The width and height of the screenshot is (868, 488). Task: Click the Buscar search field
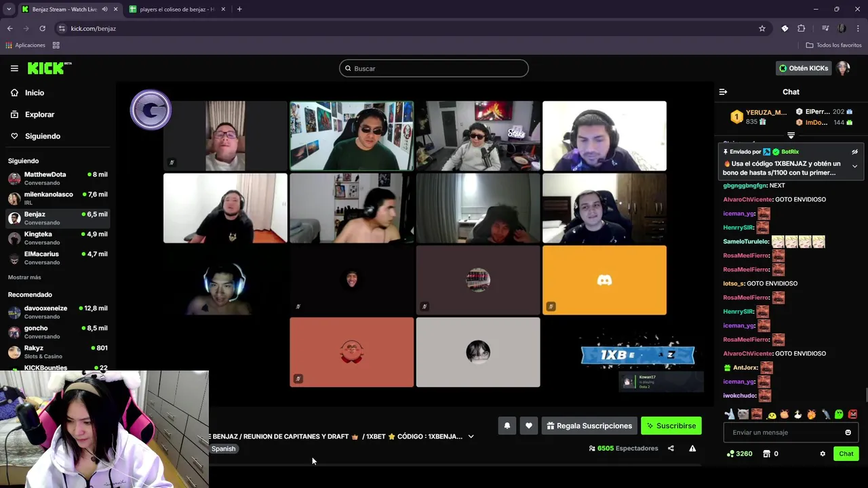coord(434,68)
